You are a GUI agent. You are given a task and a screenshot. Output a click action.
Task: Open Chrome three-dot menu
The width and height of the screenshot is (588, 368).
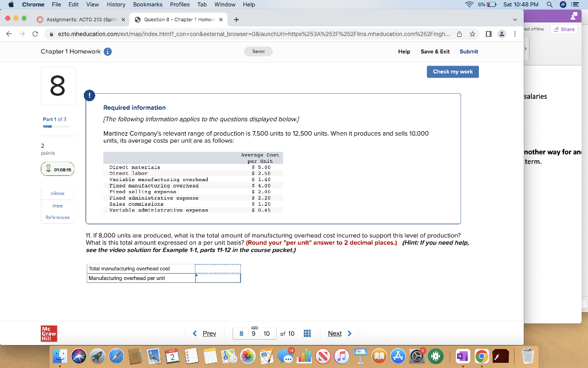click(x=515, y=34)
